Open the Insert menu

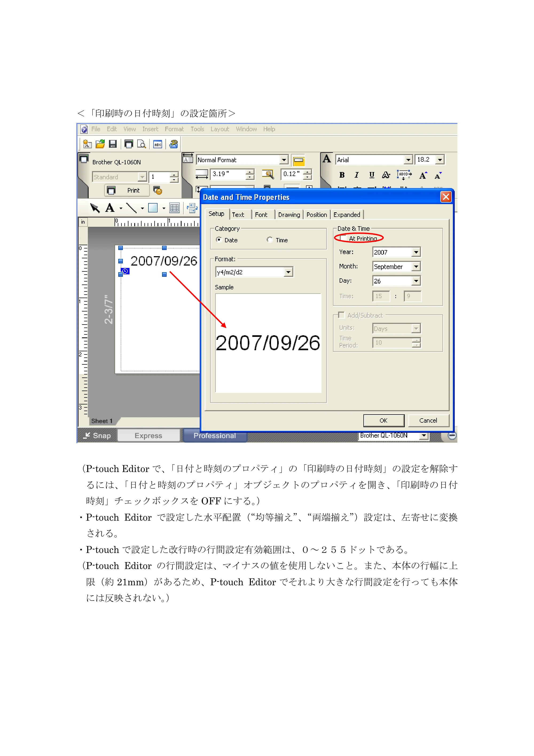[150, 129]
